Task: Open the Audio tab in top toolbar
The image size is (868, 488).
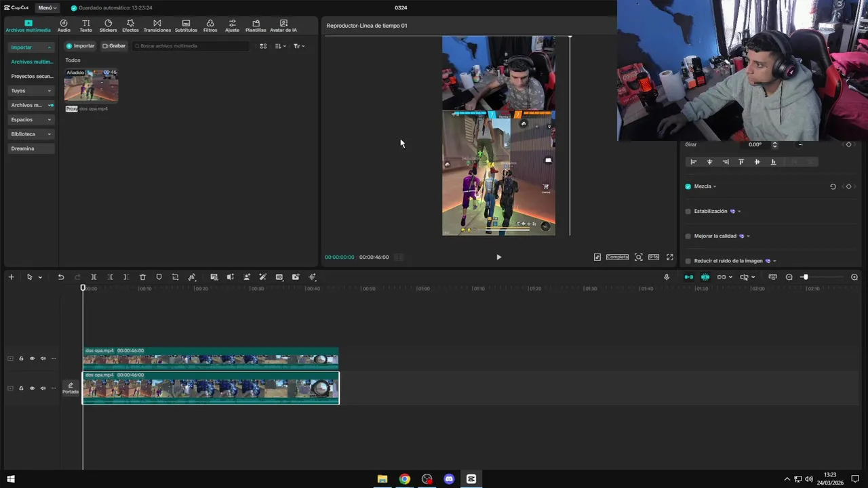Action: 64,26
